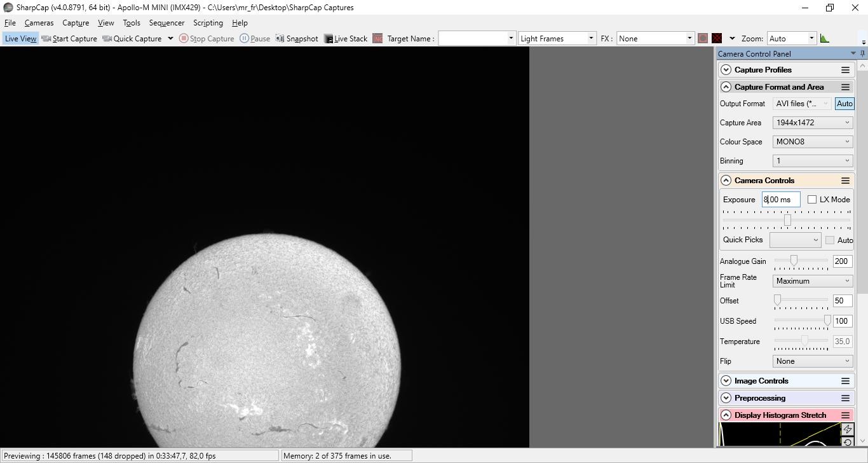Viewport: 868px width, 463px height.
Task: Collapse the Display Histogram Stretch section
Action: click(x=726, y=415)
